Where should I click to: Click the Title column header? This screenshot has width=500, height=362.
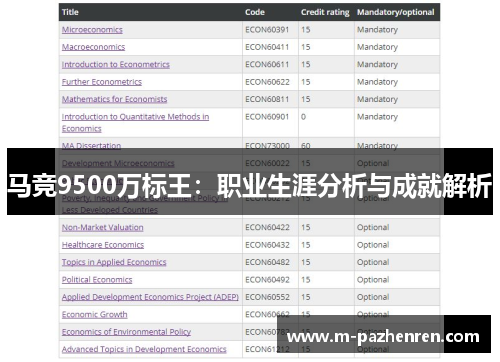tap(70, 12)
